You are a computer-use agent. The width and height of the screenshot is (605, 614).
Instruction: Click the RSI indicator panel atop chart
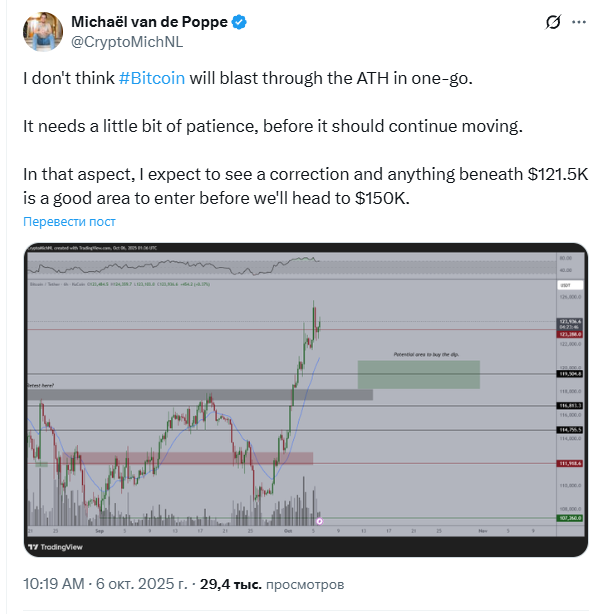tap(290, 266)
